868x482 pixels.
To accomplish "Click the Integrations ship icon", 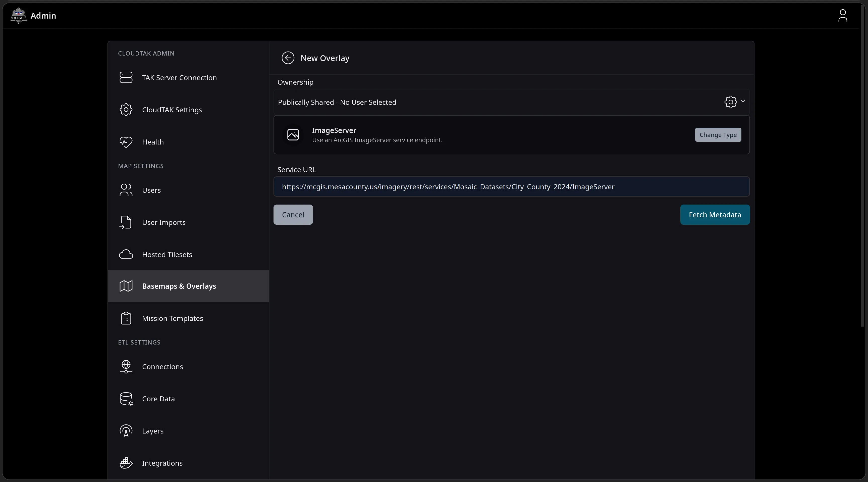I will (x=126, y=463).
